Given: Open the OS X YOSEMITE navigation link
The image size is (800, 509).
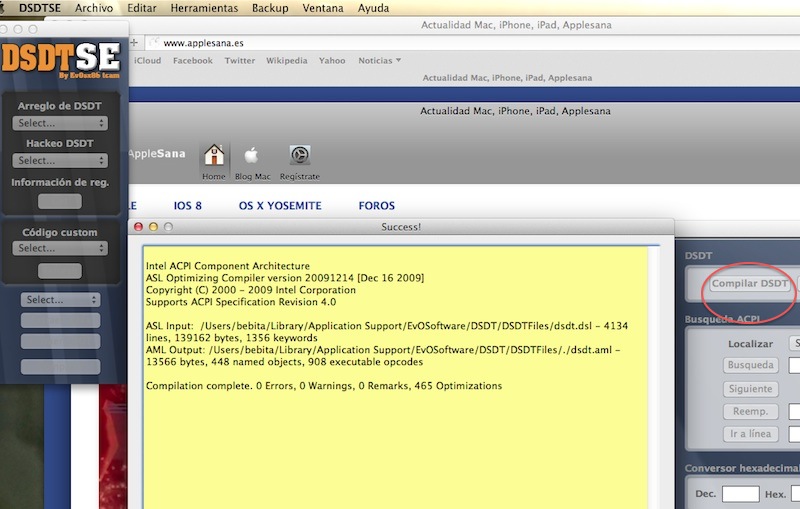Looking at the screenshot, I should click(280, 206).
